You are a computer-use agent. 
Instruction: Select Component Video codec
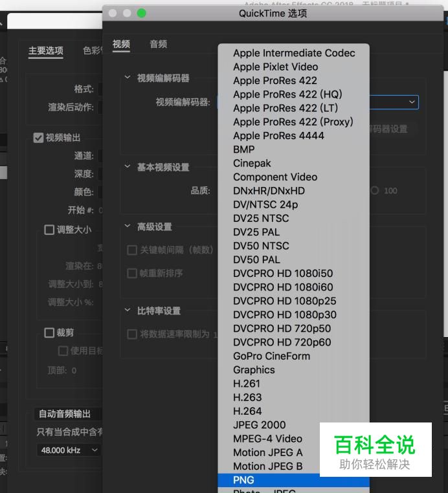293,177
